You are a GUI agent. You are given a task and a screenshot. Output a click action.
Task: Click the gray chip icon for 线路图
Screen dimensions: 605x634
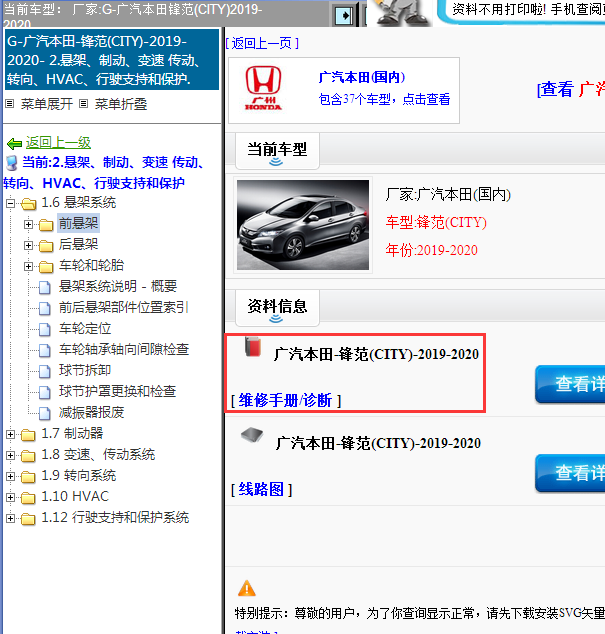pyautogui.click(x=252, y=435)
